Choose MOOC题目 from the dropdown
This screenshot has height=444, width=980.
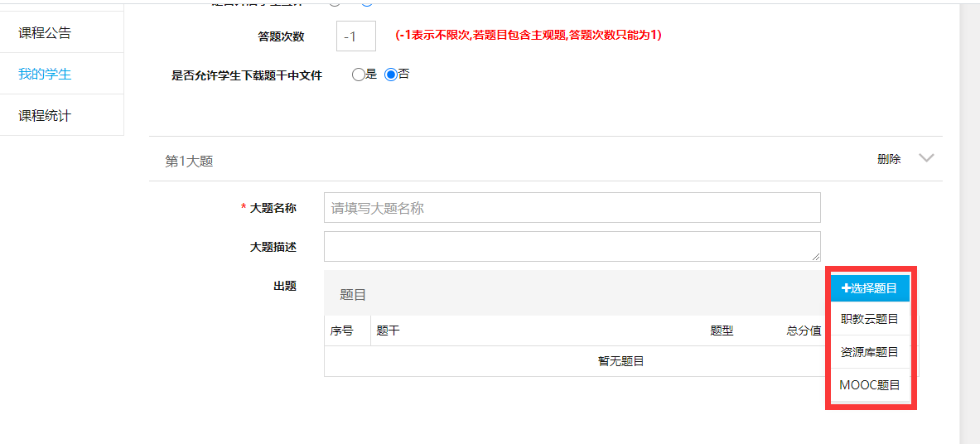870,384
